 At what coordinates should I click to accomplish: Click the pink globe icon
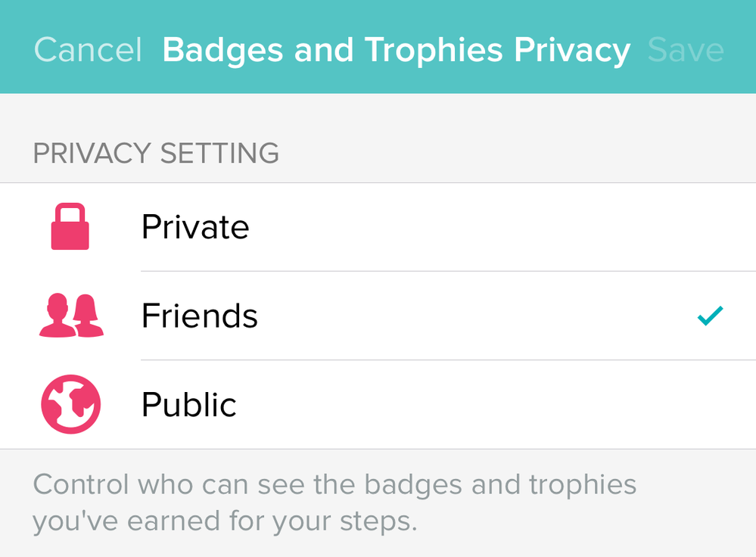coord(70,405)
